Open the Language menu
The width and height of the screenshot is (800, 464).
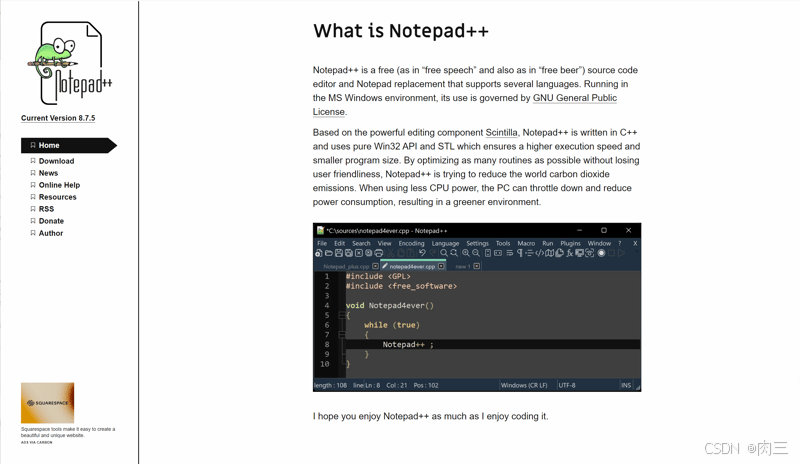[x=445, y=243]
